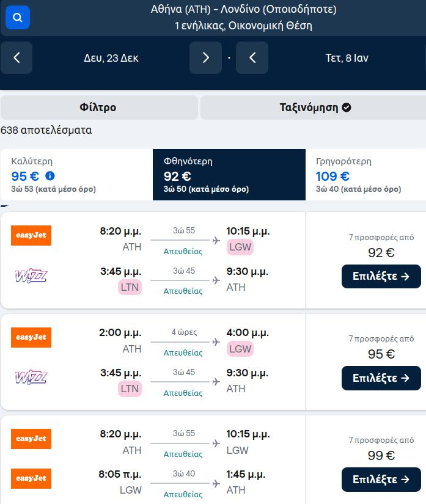The image size is (426, 504).
Task: Click Επιλέξτε for the 99 € offer
Action: [381, 480]
